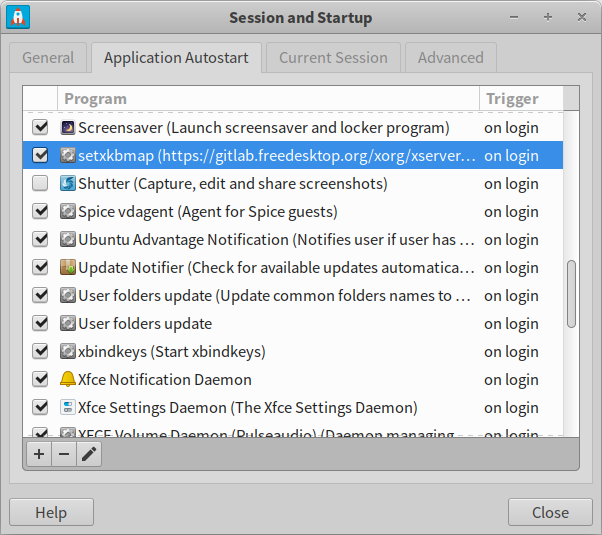Sort the list by Program column header
The width and height of the screenshot is (602, 535).
[x=268, y=99]
